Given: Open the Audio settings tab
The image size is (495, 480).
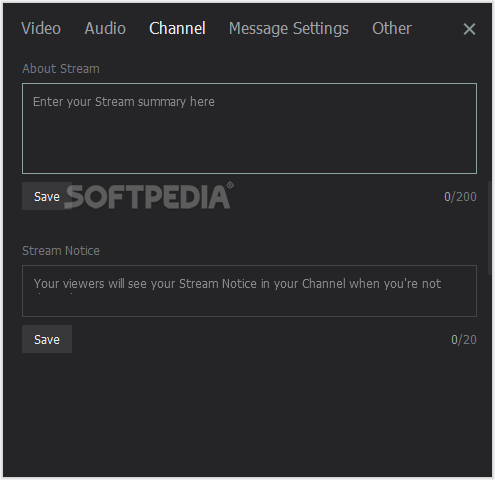Looking at the screenshot, I should (x=105, y=28).
